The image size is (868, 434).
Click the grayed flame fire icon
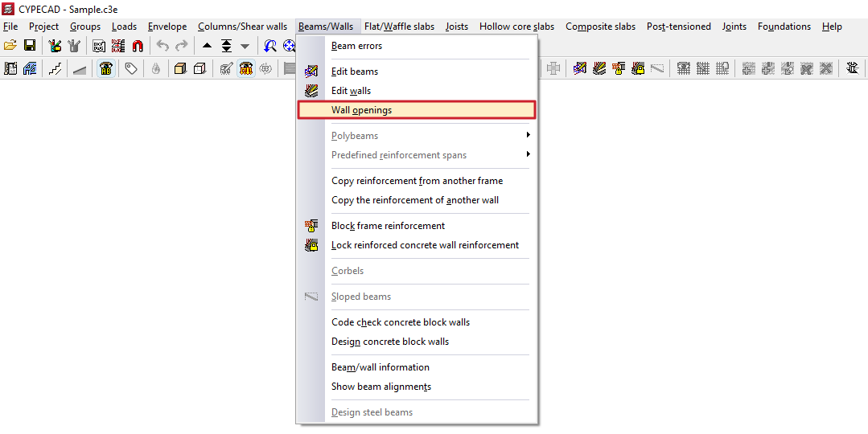click(156, 69)
